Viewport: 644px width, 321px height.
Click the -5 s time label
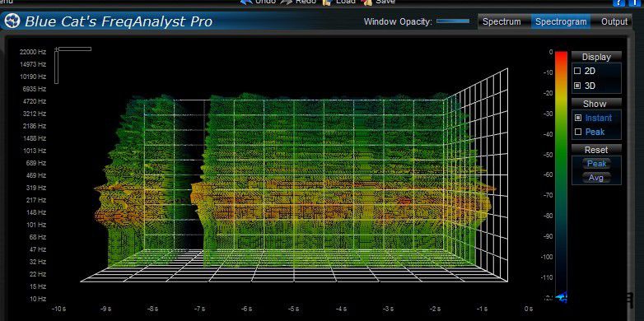pyautogui.click(x=294, y=309)
